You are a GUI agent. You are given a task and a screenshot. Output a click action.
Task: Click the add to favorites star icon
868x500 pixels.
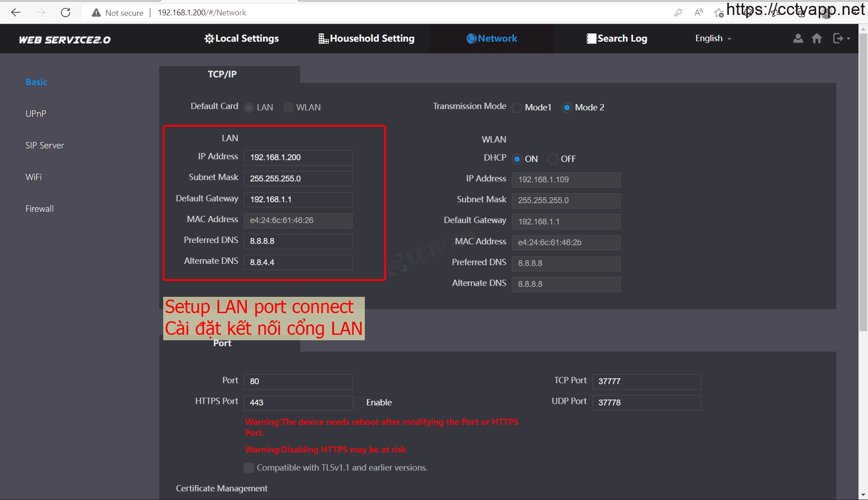tap(718, 13)
